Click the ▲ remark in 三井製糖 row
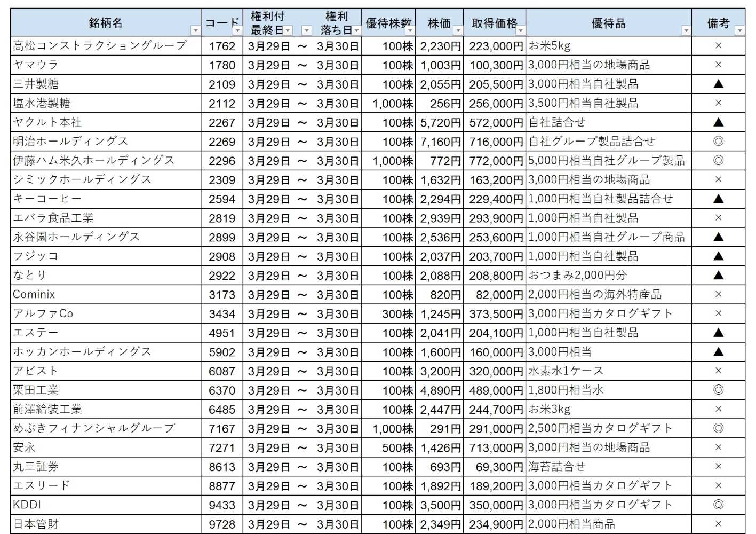This screenshot has height=534, width=756. coord(718,84)
